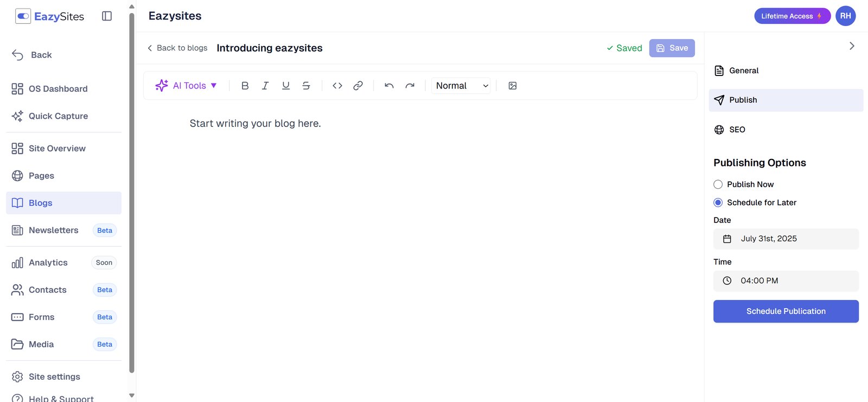The width and height of the screenshot is (868, 402).
Task: Click the Site settings gear icon
Action: pyautogui.click(x=17, y=377)
